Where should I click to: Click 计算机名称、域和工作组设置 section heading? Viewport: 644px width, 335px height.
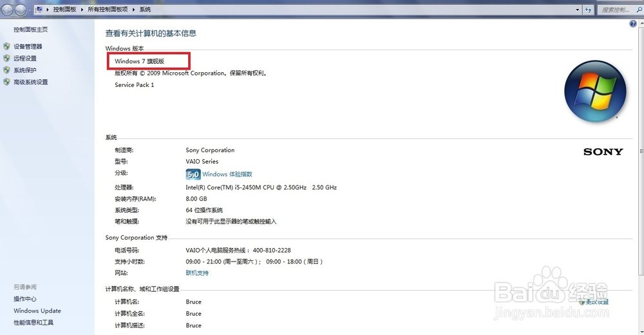click(142, 289)
